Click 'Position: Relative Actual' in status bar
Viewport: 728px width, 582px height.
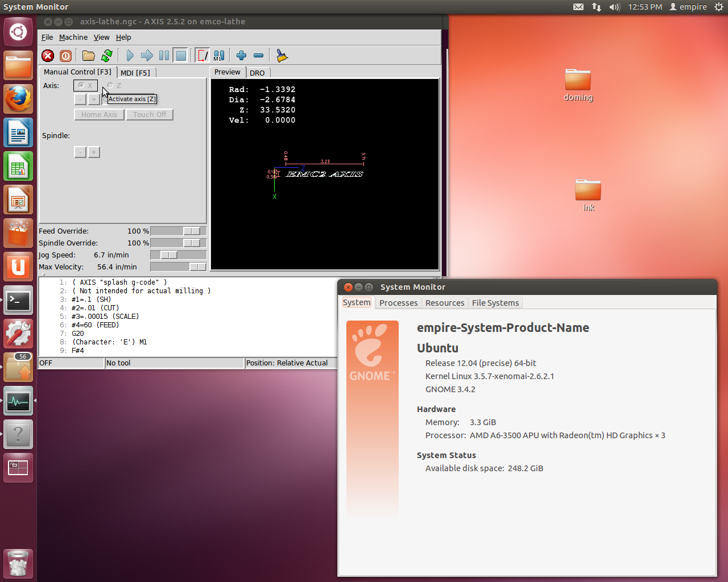pyautogui.click(x=287, y=363)
